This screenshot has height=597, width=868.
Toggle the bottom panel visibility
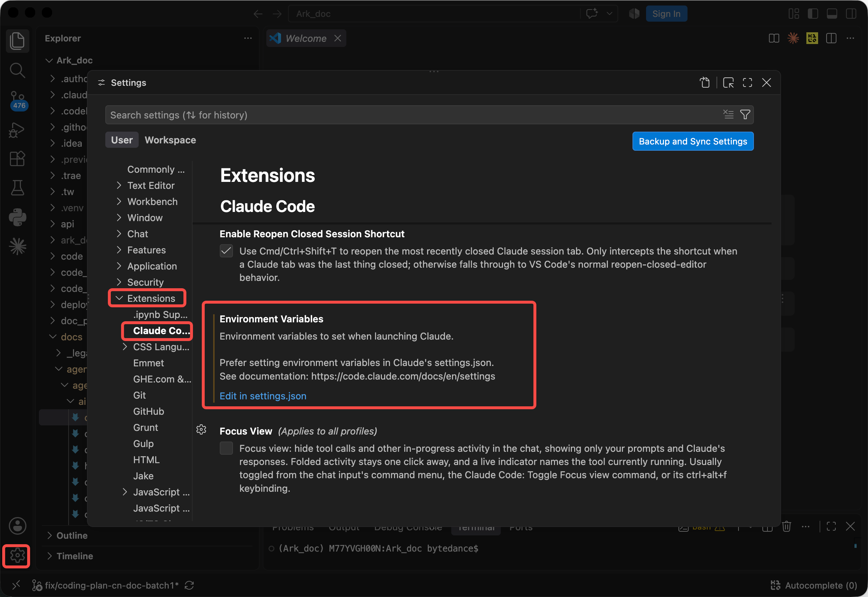tap(832, 14)
